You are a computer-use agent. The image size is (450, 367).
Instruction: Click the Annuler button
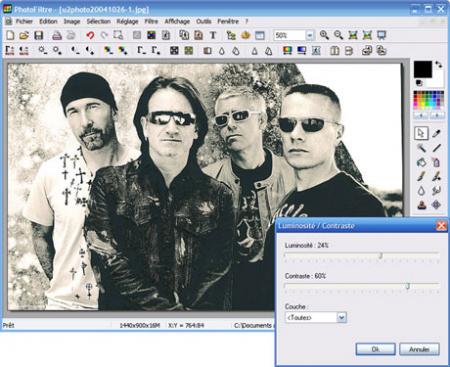[419, 349]
